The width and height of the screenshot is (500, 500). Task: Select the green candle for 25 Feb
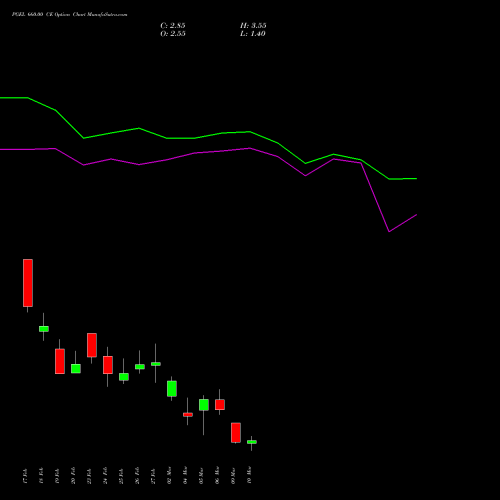point(124,377)
